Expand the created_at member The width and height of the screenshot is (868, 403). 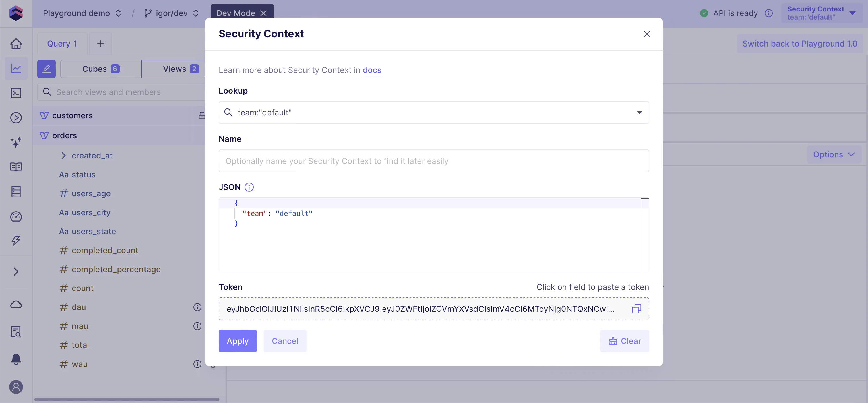point(63,155)
